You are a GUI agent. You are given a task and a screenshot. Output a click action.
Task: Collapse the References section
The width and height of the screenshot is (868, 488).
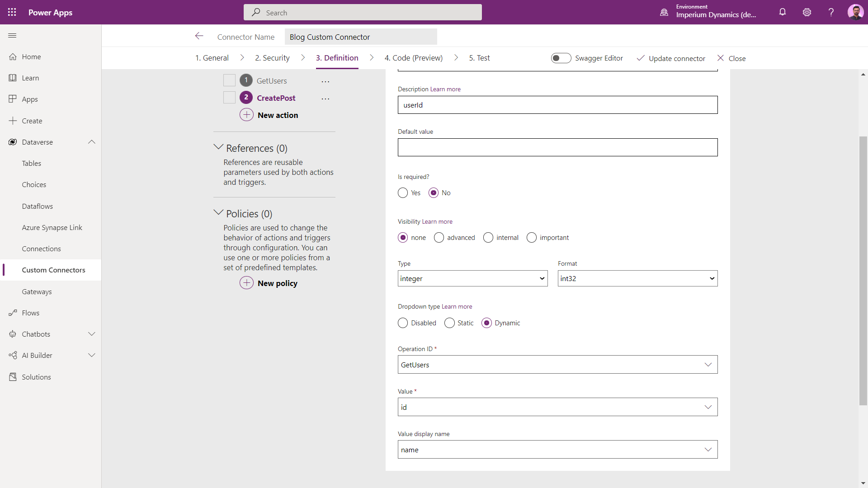coord(218,148)
